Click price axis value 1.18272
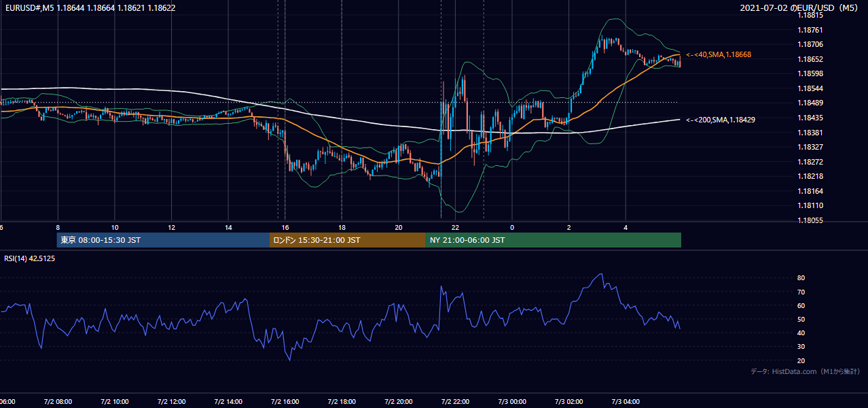Viewport: 868px width, 408px height. (811, 162)
